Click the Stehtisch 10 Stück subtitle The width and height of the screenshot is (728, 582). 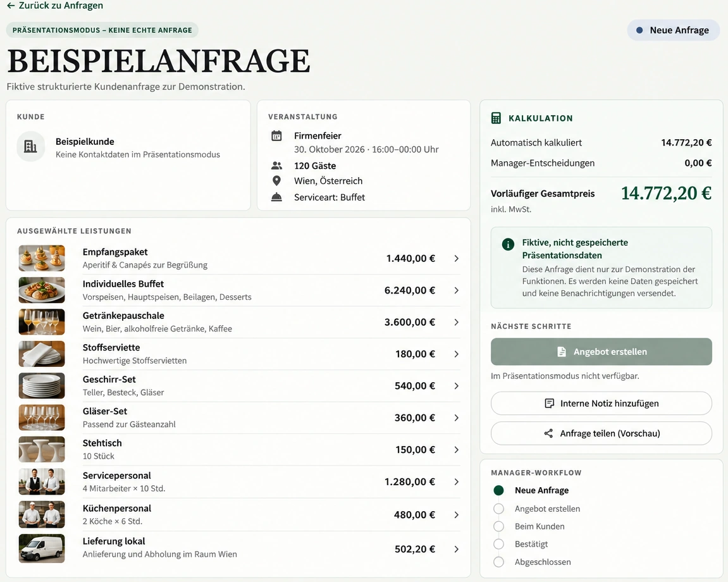point(99,456)
